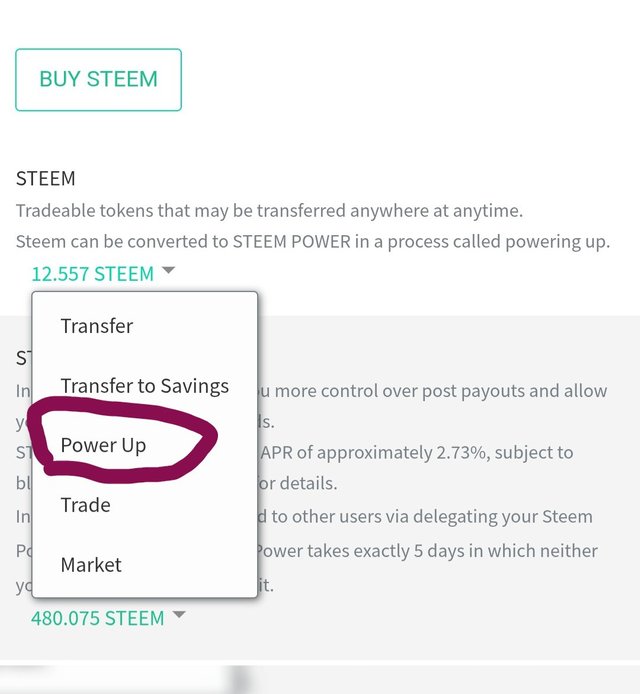Click the 12.557 STEEM amount text
This screenshot has width=640, height=694.
(93, 274)
